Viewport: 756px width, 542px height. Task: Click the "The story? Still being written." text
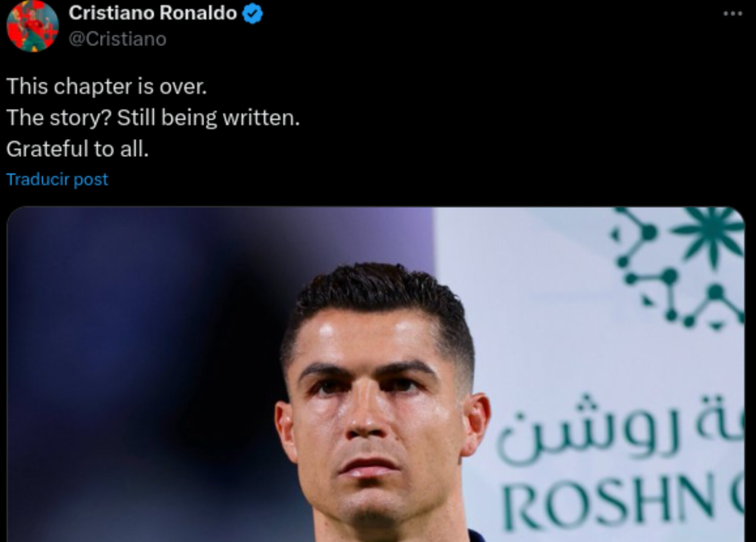[x=153, y=118]
